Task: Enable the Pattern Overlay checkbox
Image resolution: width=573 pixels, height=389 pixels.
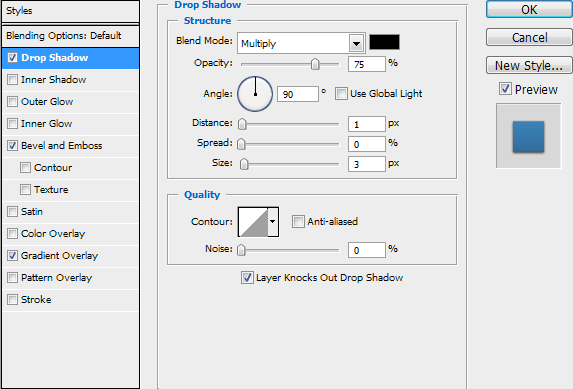Action: point(12,277)
